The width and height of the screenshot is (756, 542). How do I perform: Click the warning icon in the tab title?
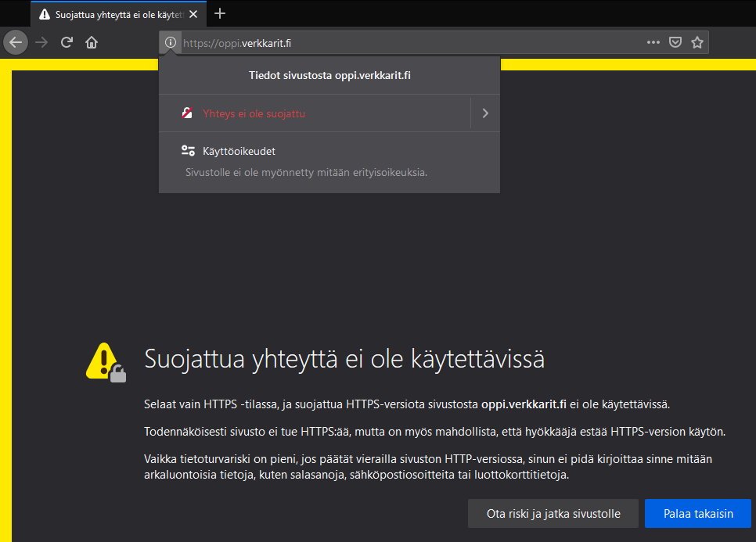[45, 14]
